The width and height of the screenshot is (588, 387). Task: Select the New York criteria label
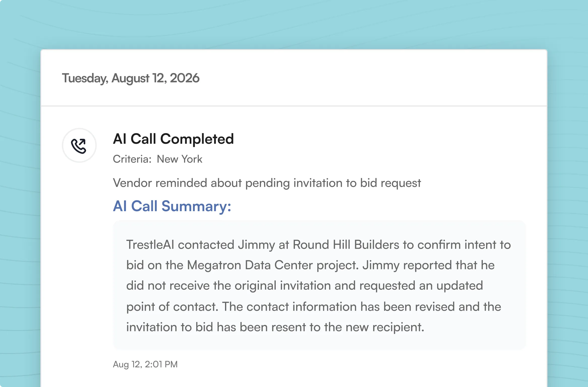(179, 159)
